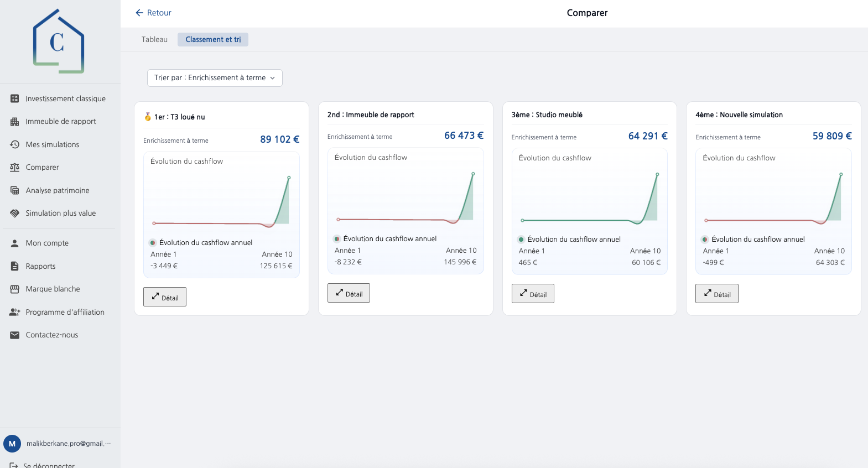The height and width of the screenshot is (468, 868).
Task: Select the Classement et tri tab
Action: [x=213, y=39]
